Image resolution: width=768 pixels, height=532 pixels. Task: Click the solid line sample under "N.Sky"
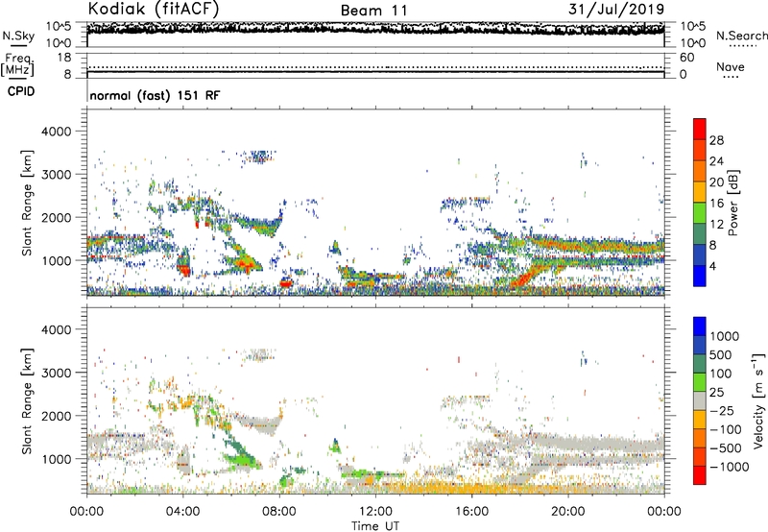(x=19, y=45)
